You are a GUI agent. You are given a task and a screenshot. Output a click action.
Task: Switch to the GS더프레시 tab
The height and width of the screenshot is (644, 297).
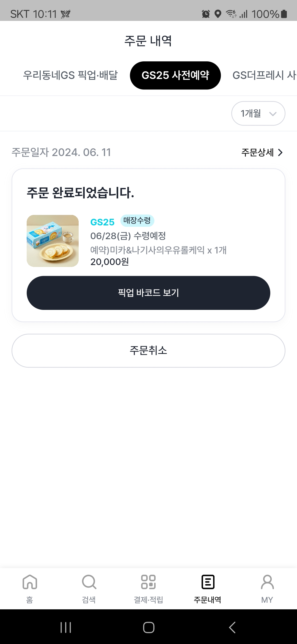pyautogui.click(x=264, y=75)
